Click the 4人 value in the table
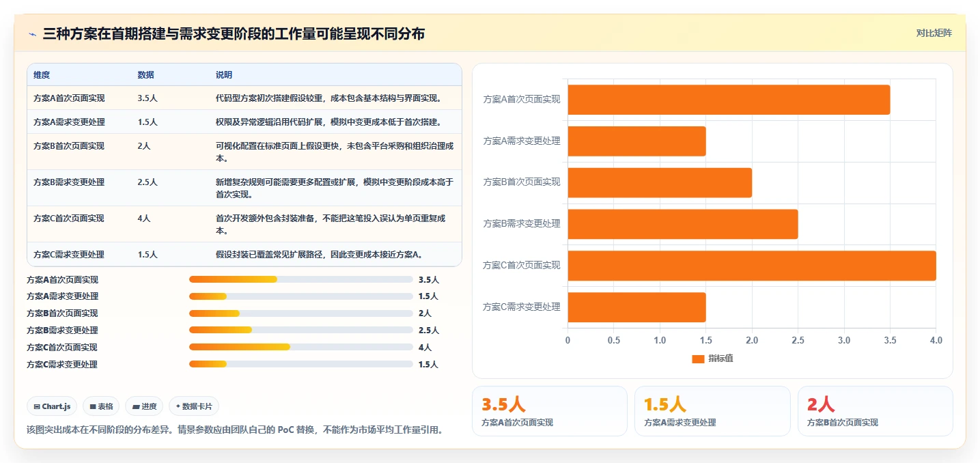 pos(144,218)
